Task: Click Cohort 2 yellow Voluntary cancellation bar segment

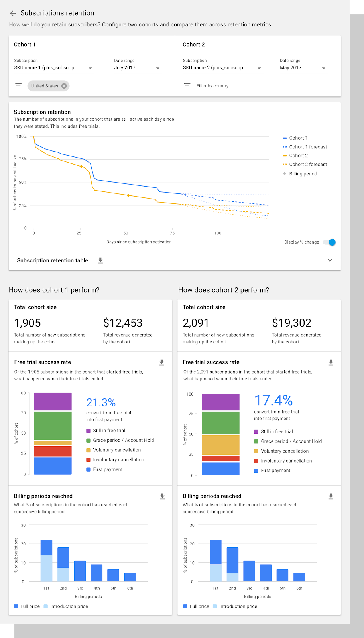Action: point(220,445)
